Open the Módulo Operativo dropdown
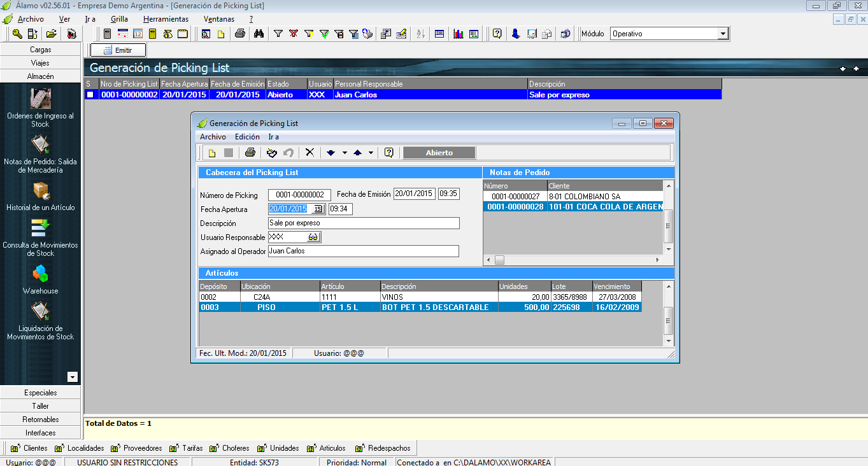The image size is (868, 466). click(723, 34)
